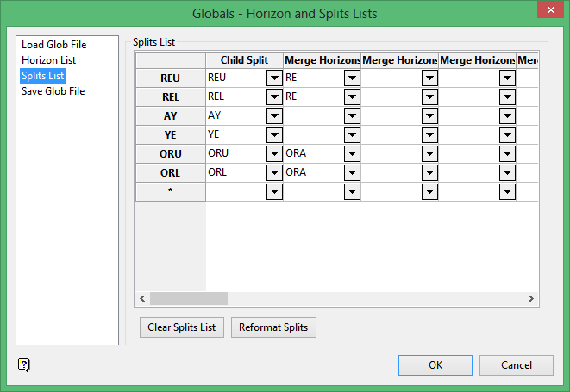Click the horizontal scrollbar left arrow

142,299
